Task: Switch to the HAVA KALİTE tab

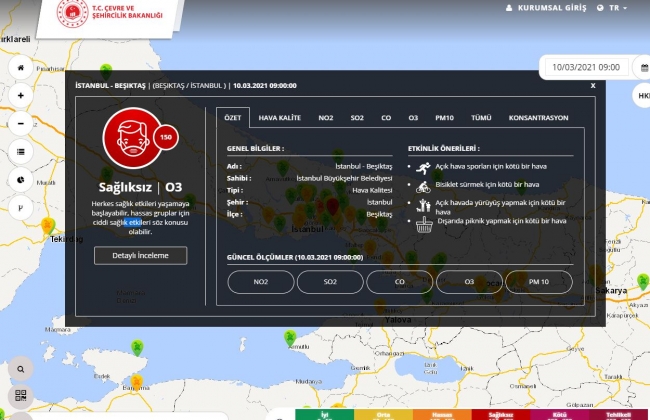Action: click(279, 117)
